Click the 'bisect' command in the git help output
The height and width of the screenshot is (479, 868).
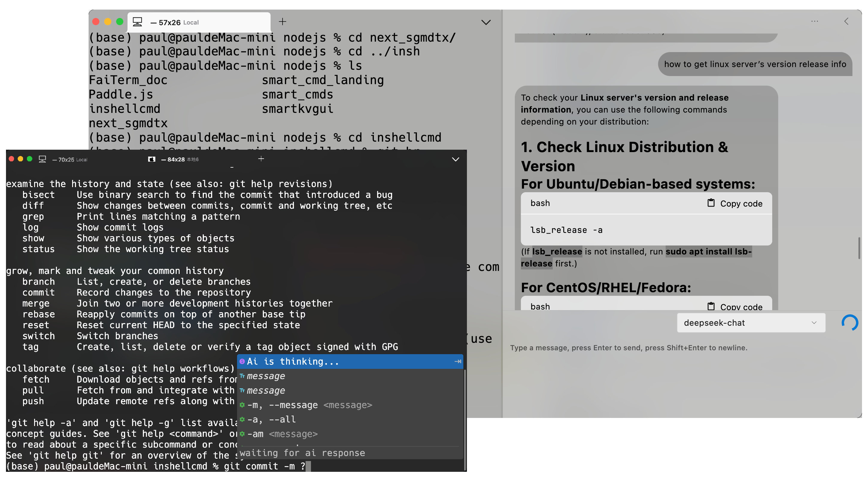38,195
